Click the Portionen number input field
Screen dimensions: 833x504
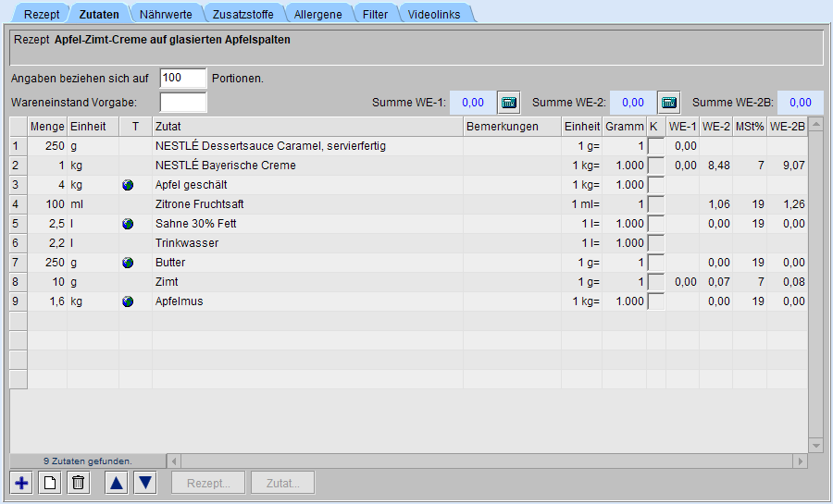click(x=182, y=78)
